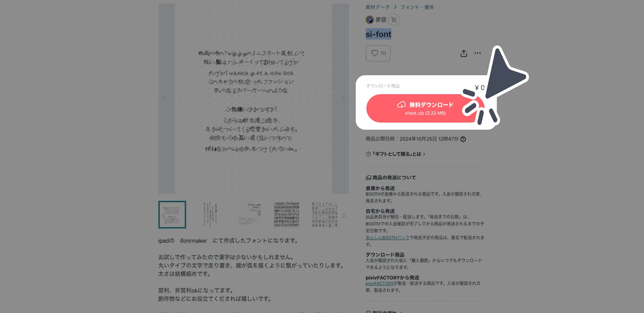
Task: Click the ¥ 0 price text
Action: (x=480, y=88)
